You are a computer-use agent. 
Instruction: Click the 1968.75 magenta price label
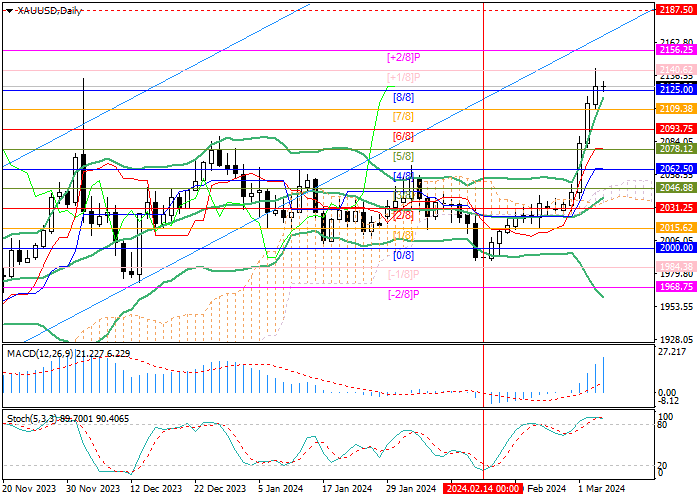[676, 287]
